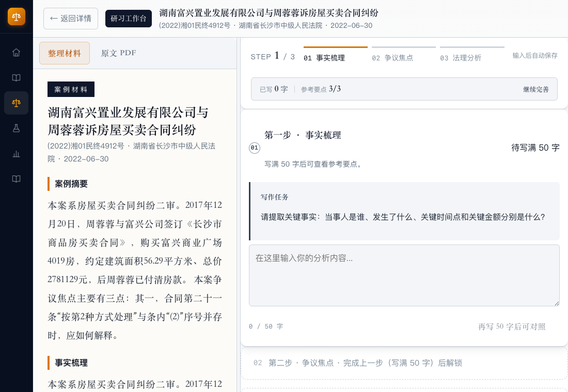
Task: Click into the analysis text input area
Action: (404, 275)
